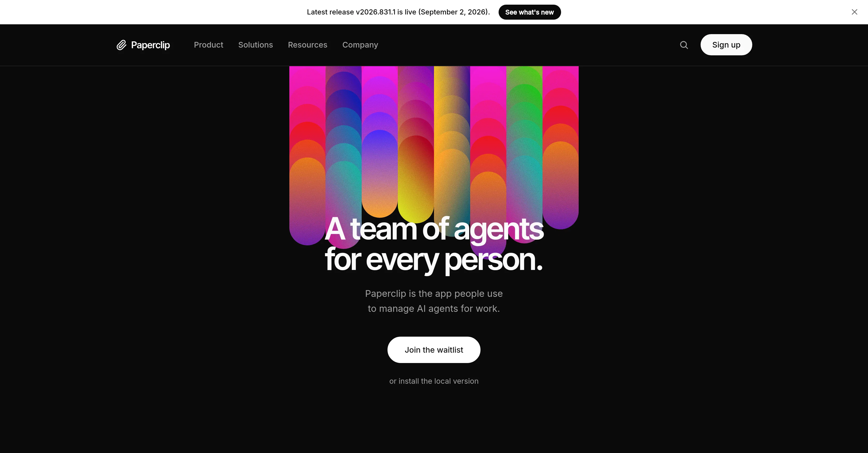Dismiss the release announcement banner
Image resolution: width=868 pixels, height=453 pixels.
854,12
